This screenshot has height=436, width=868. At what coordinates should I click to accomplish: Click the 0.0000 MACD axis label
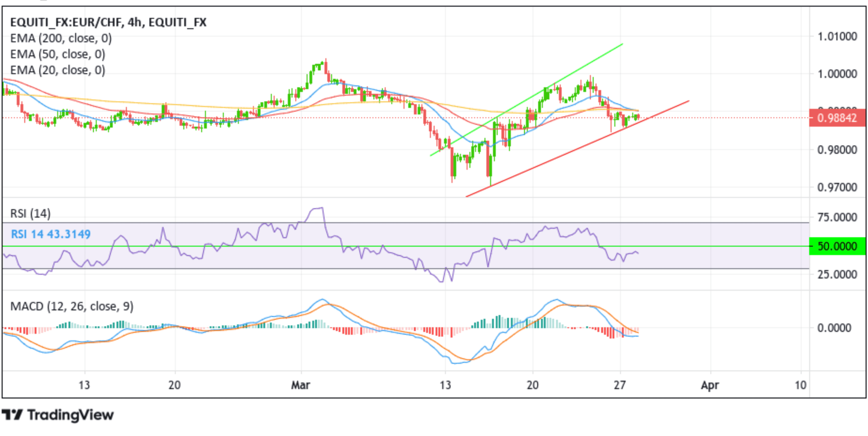(834, 328)
